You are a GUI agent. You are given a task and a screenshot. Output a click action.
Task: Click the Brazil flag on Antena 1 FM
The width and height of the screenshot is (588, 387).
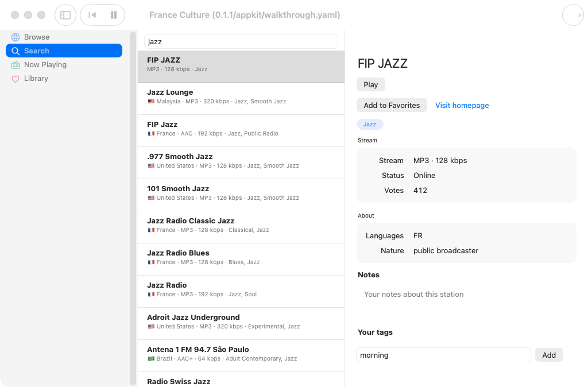(x=151, y=359)
